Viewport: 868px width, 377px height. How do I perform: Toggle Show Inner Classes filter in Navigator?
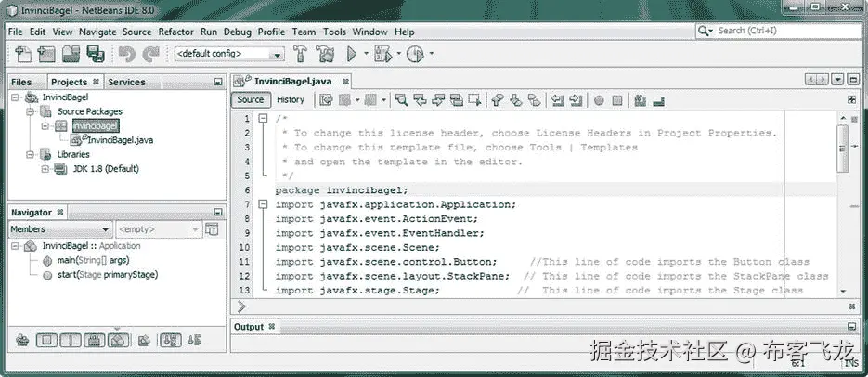click(x=119, y=341)
